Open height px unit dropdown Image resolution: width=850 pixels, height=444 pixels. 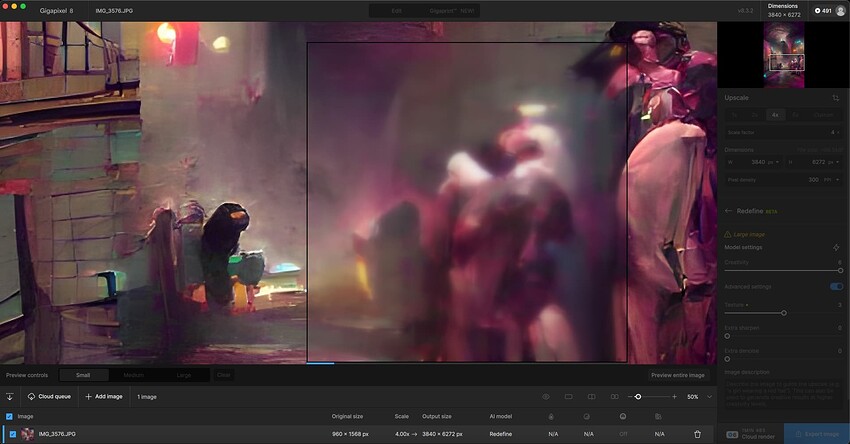(x=834, y=162)
